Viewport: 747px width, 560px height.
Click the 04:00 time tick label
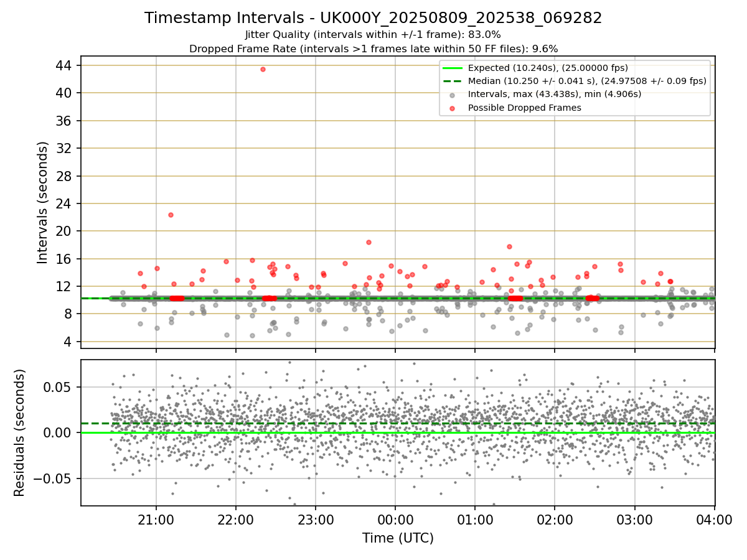coord(714,520)
